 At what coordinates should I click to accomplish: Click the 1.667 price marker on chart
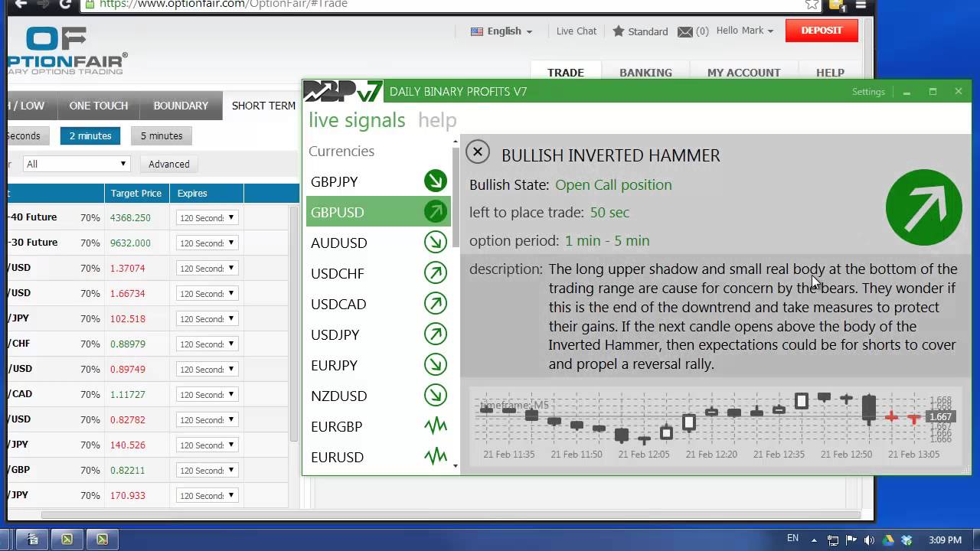point(939,417)
